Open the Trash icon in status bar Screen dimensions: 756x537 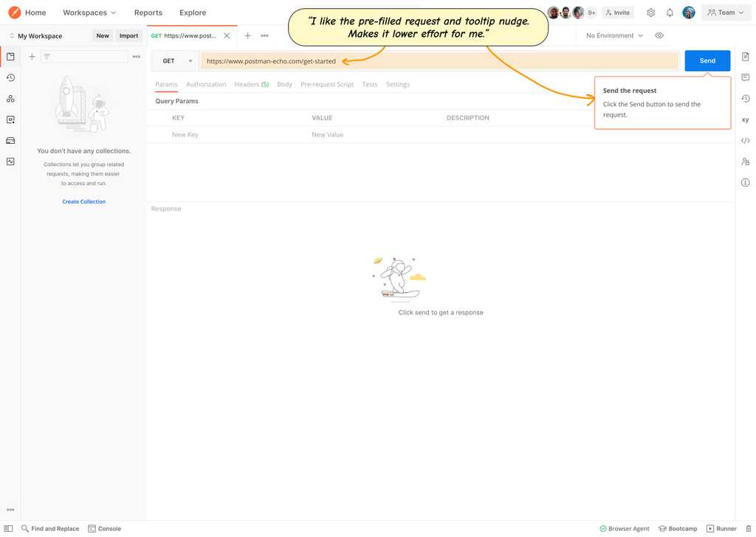(749, 528)
